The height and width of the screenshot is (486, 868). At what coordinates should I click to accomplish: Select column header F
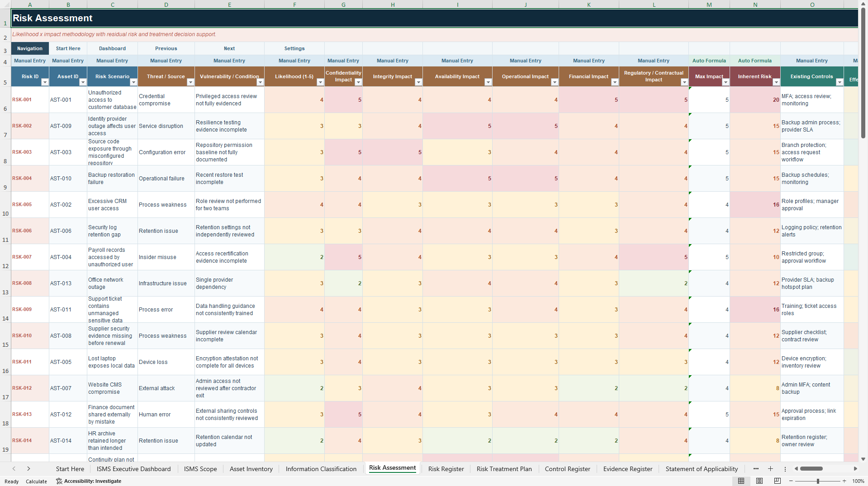[294, 5]
